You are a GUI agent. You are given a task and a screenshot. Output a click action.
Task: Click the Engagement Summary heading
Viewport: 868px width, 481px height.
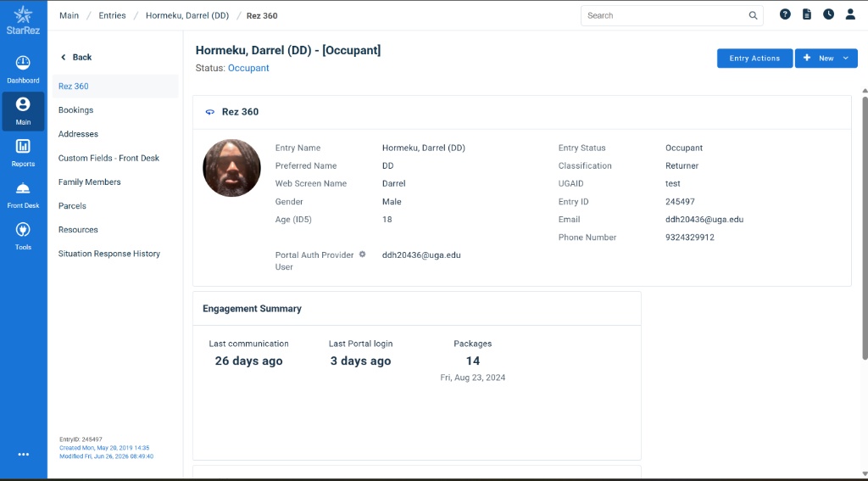coord(252,309)
